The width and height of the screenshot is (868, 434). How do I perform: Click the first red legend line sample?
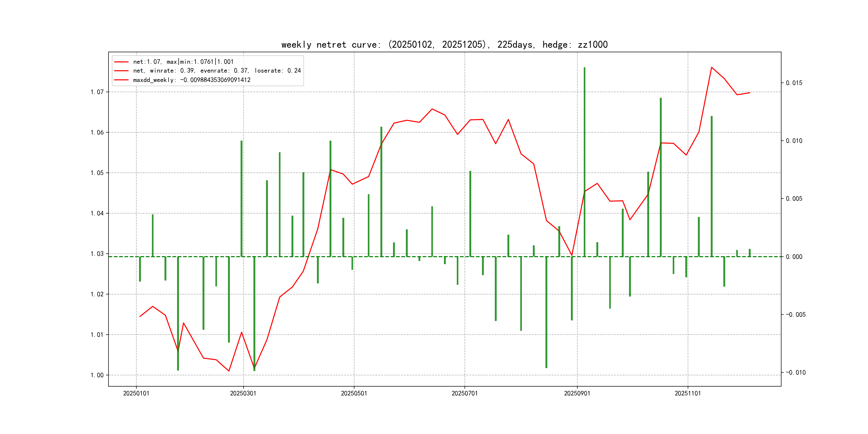[121, 62]
